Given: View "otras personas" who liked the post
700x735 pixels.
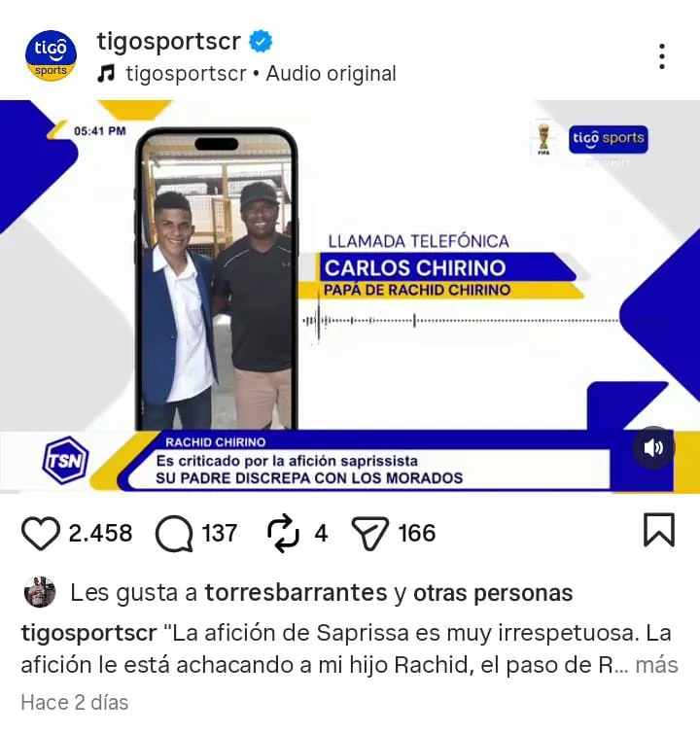Looking at the screenshot, I should (x=493, y=593).
